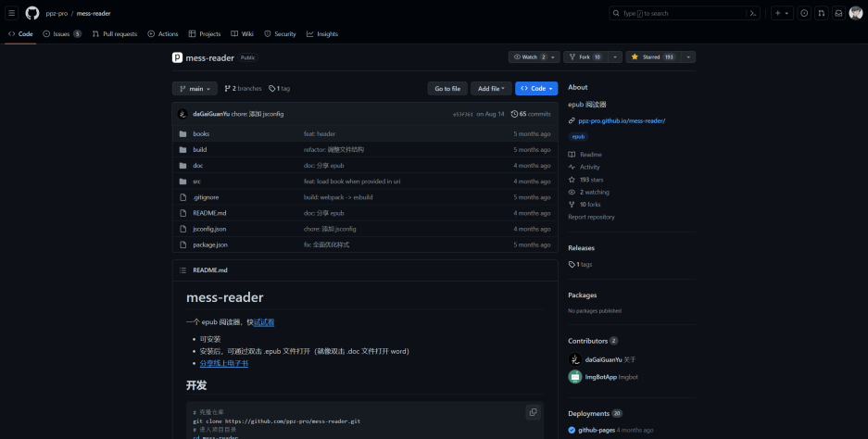Open the 1 tags link under Releases

[580, 265]
